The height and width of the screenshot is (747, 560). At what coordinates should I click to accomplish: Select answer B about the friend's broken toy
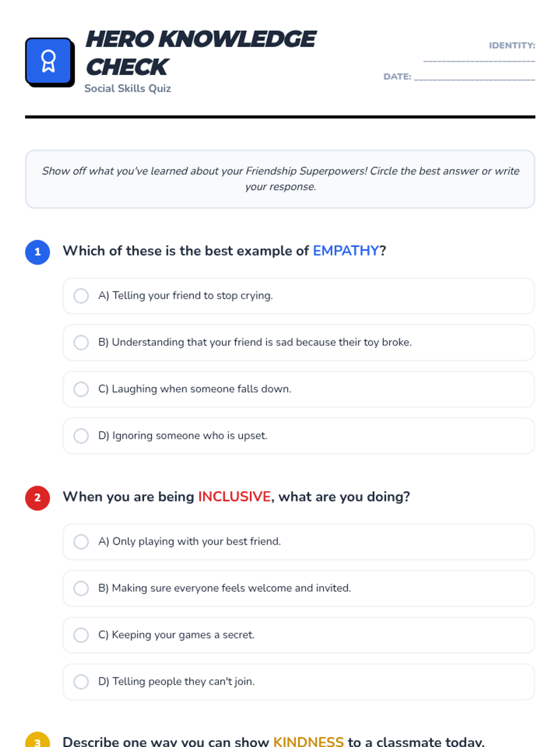pos(299,343)
